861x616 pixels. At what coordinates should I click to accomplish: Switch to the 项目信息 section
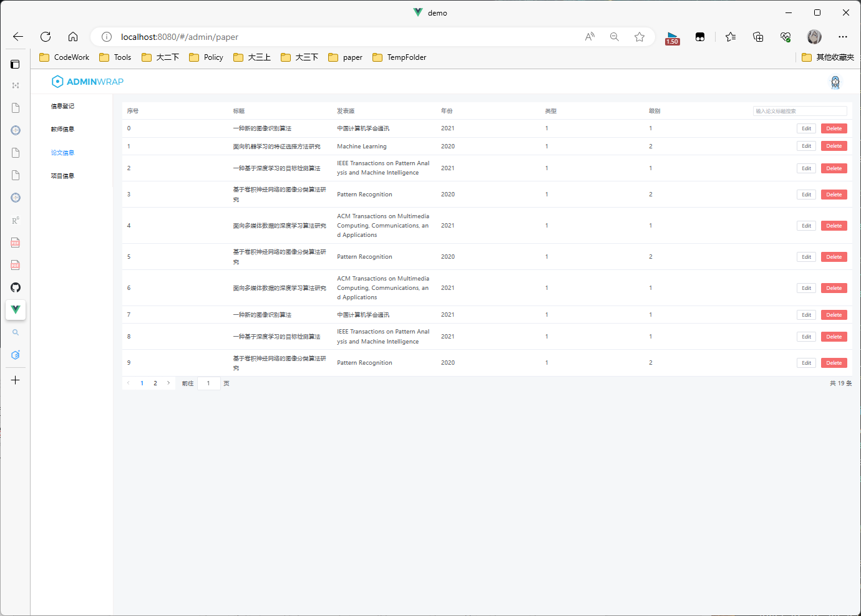(x=62, y=175)
